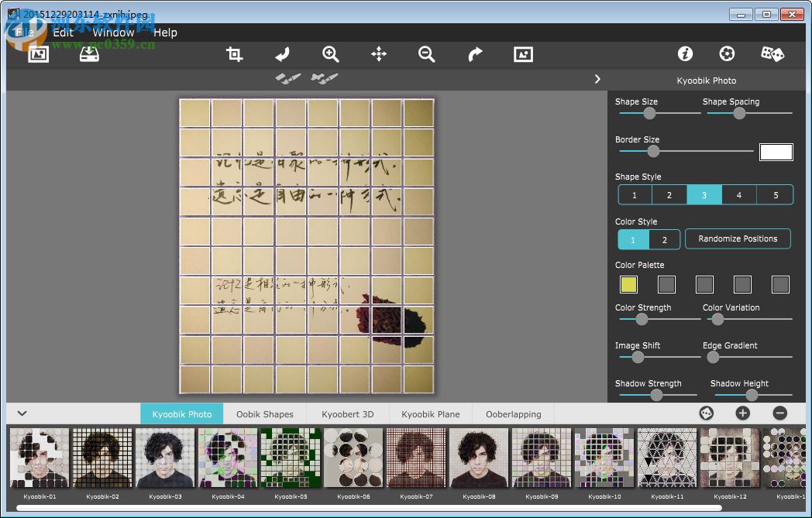Select the Pan/Move tool
Viewport: 812px width, 518px height.
[378, 54]
